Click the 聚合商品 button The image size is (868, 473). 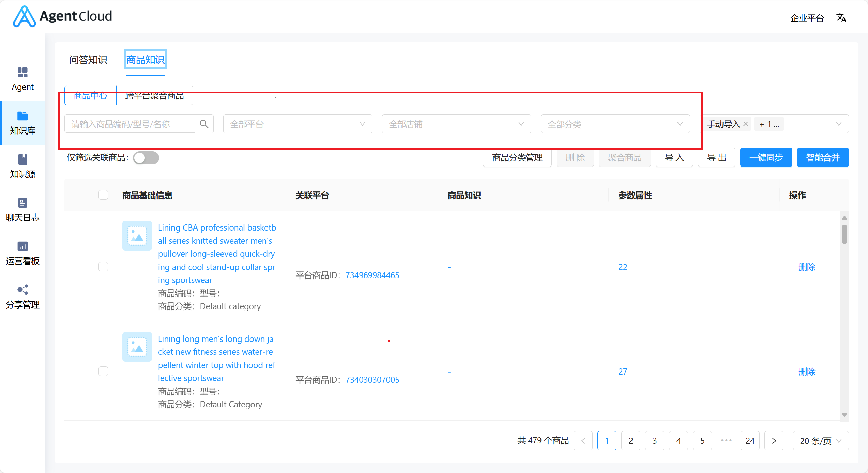pyautogui.click(x=624, y=158)
